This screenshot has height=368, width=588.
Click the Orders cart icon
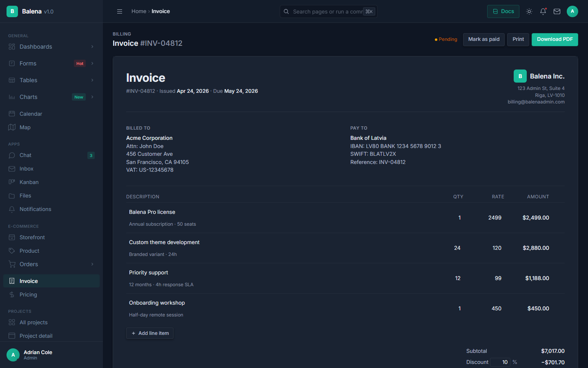pos(12,264)
